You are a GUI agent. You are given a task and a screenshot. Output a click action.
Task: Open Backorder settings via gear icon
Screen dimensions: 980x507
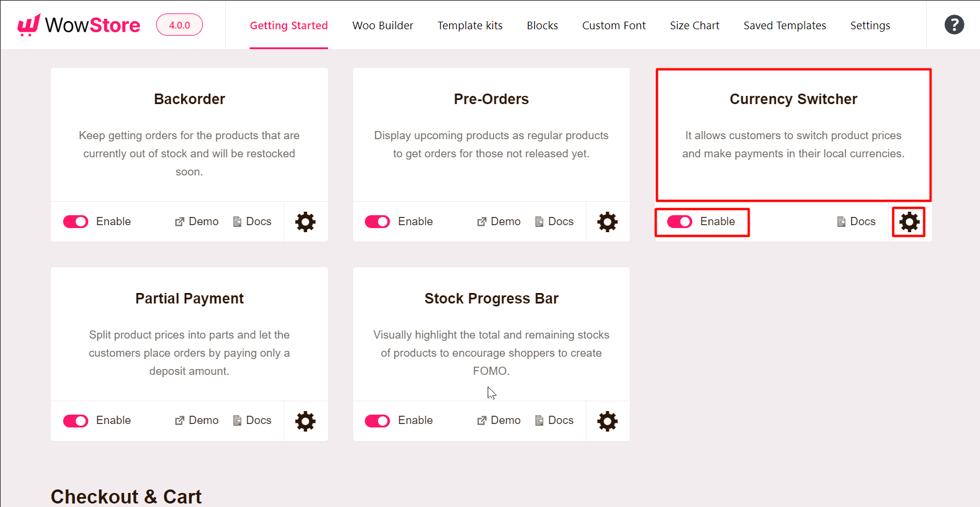click(x=305, y=222)
